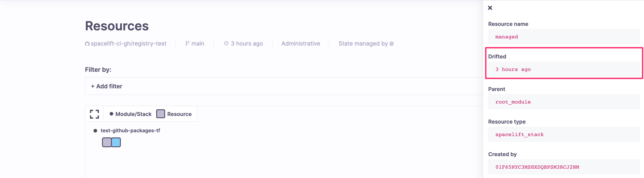Click the Module/Stack legend bullet icon
Screen dimensions: 644x178
(x=111, y=114)
